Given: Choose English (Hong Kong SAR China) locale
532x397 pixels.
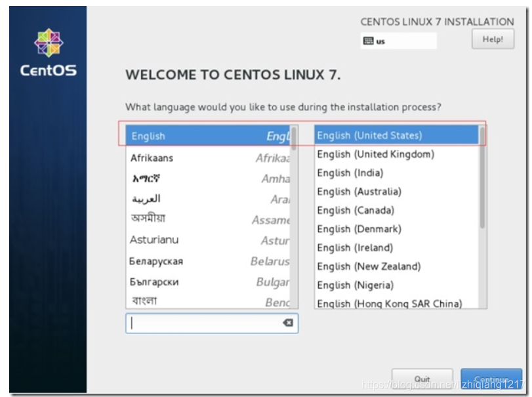Looking at the screenshot, I should coord(396,303).
